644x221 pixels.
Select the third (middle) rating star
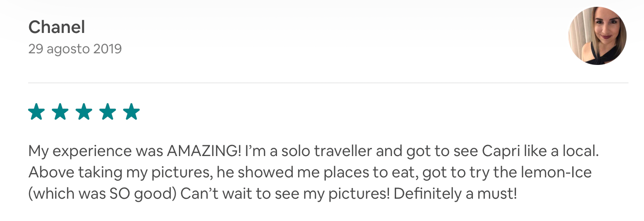click(84, 112)
